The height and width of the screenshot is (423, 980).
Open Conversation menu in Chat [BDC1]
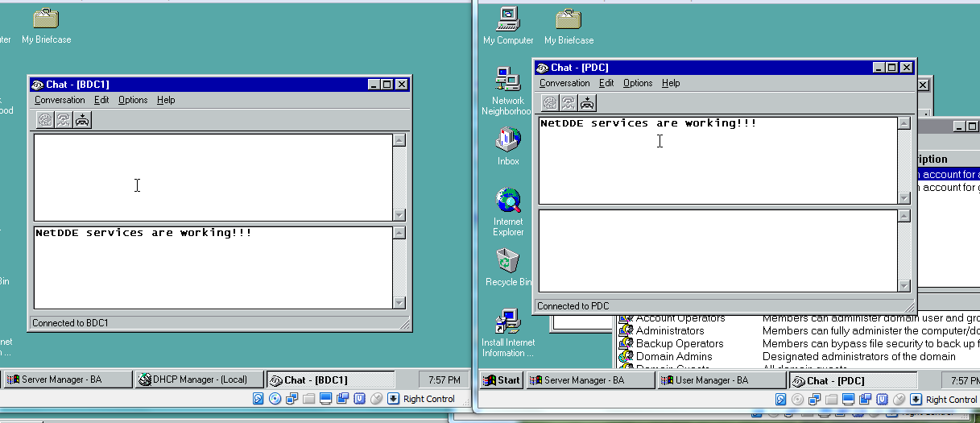pos(60,100)
